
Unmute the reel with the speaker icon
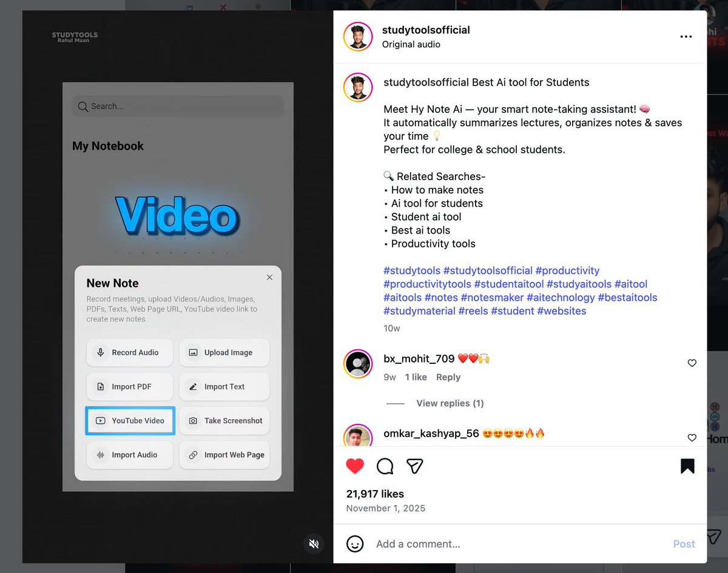point(314,544)
